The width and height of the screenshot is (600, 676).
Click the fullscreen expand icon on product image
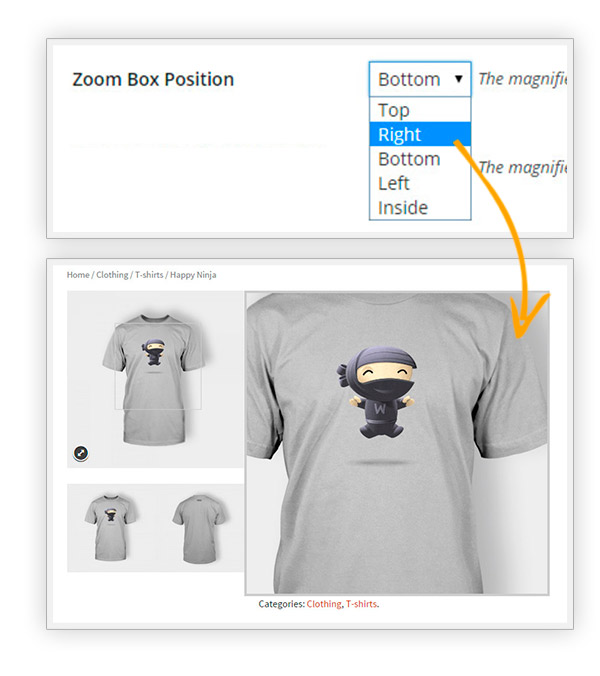81,453
